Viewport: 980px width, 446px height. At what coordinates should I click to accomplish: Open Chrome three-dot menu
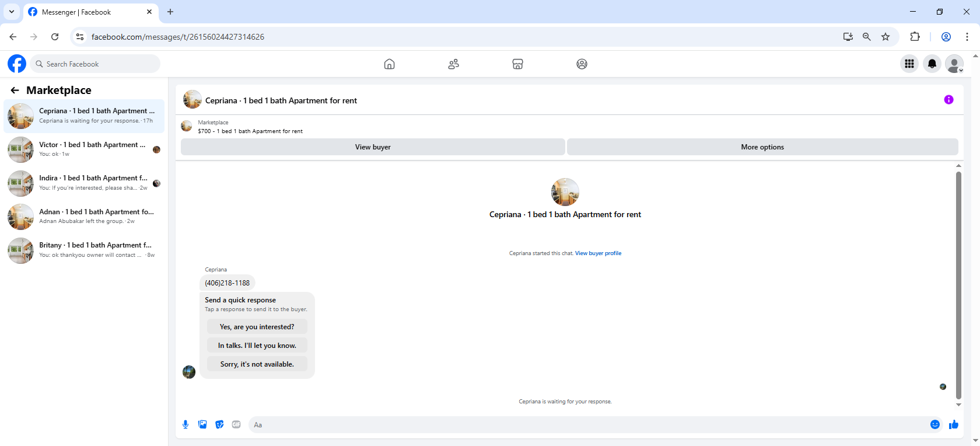pyautogui.click(x=967, y=37)
